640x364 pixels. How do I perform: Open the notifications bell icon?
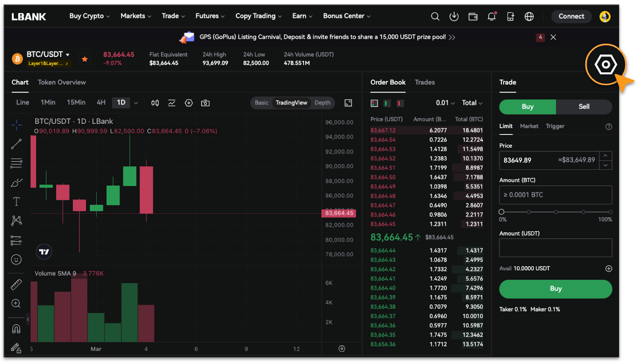(x=492, y=16)
